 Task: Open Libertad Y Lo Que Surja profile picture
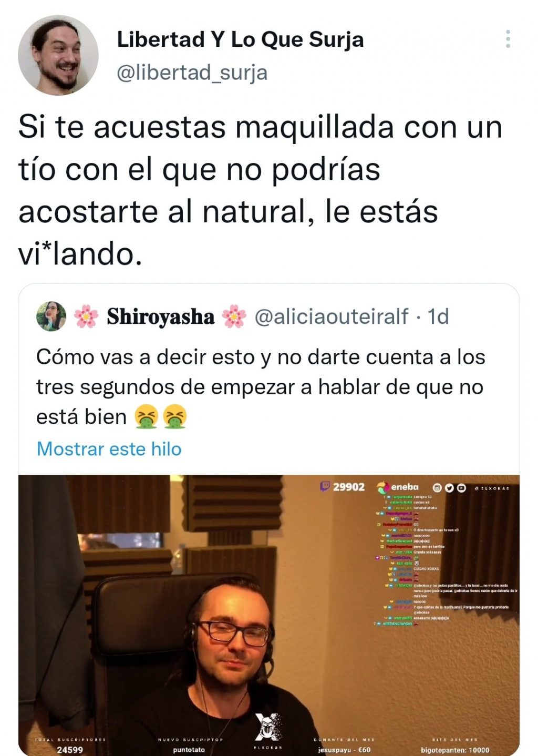pyautogui.click(x=58, y=55)
